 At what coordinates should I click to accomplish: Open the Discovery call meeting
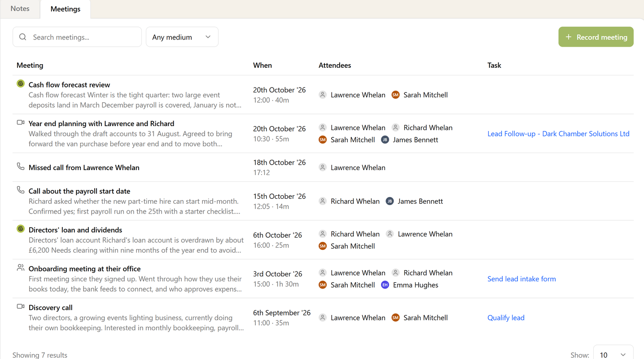click(51, 307)
